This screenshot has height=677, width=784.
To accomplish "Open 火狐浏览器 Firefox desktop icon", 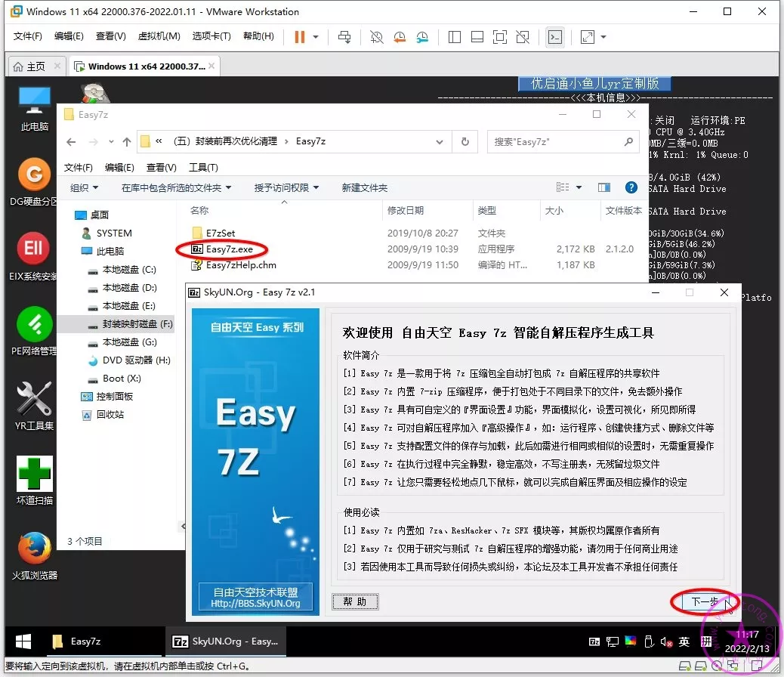I will tap(34, 549).
